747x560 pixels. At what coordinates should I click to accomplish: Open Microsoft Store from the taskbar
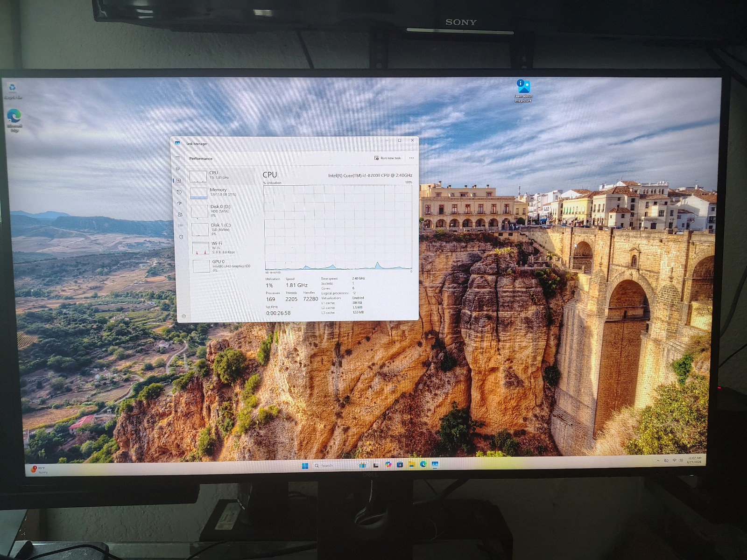click(400, 465)
